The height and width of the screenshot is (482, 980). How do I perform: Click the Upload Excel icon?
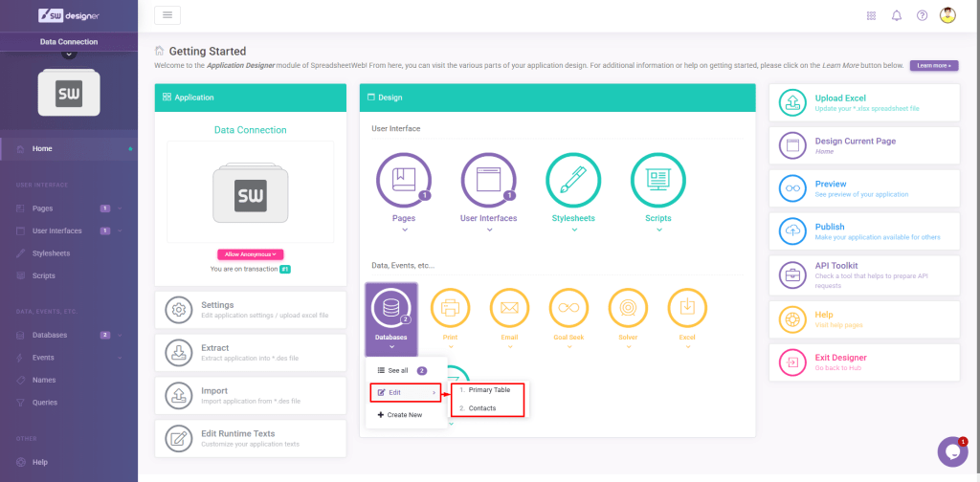click(792, 102)
